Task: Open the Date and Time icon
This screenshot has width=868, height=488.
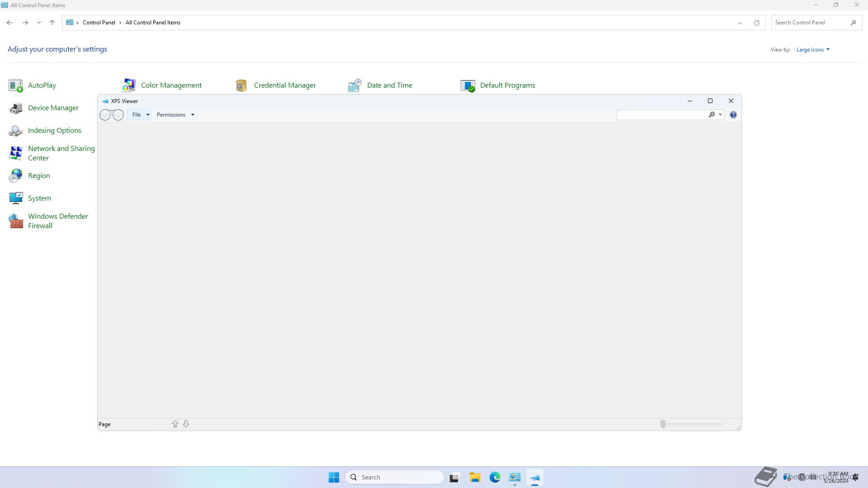Action: tap(354, 85)
